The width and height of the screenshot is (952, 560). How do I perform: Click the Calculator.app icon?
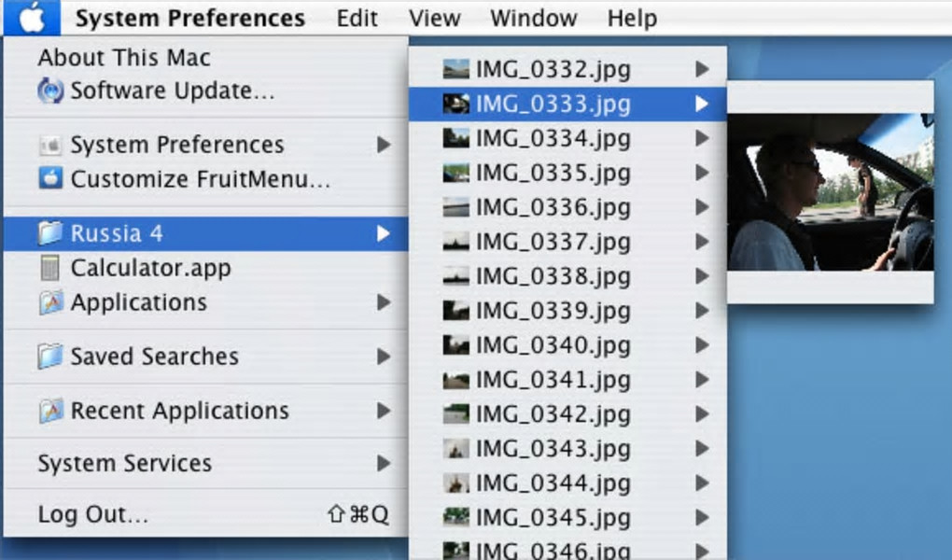49,267
